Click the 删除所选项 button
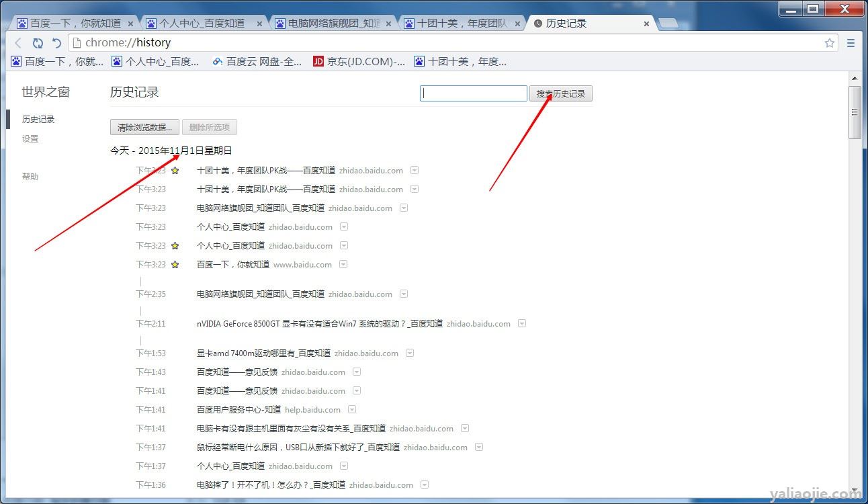This screenshot has width=868, height=504. [x=210, y=127]
